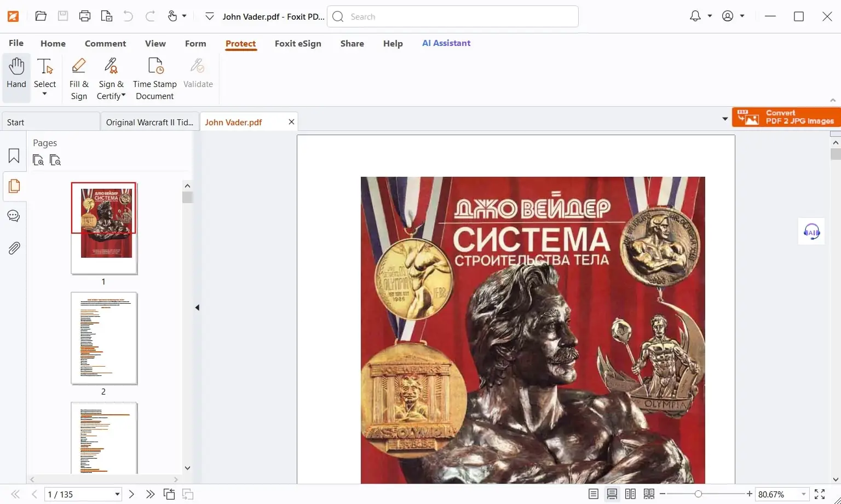841x504 pixels.
Task: Open the Comments panel icon
Action: [14, 216]
